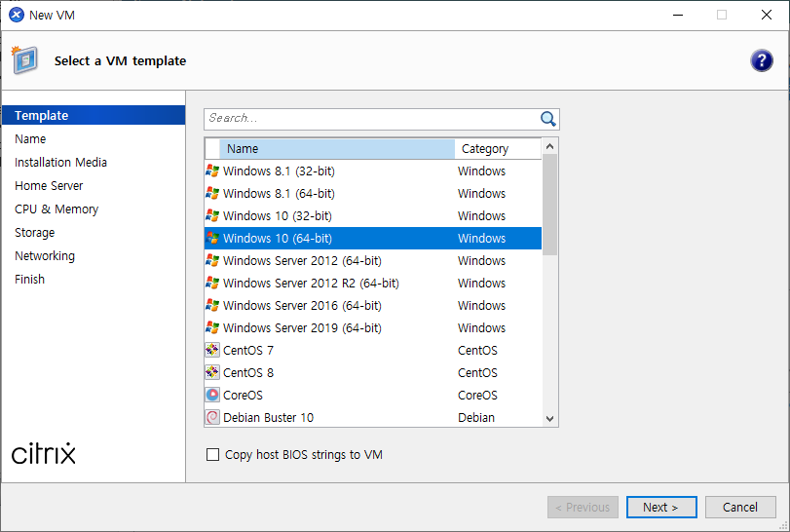The image size is (790, 532).
Task: Select Windows Server 2012 (64-bit) name
Action: coord(302,261)
